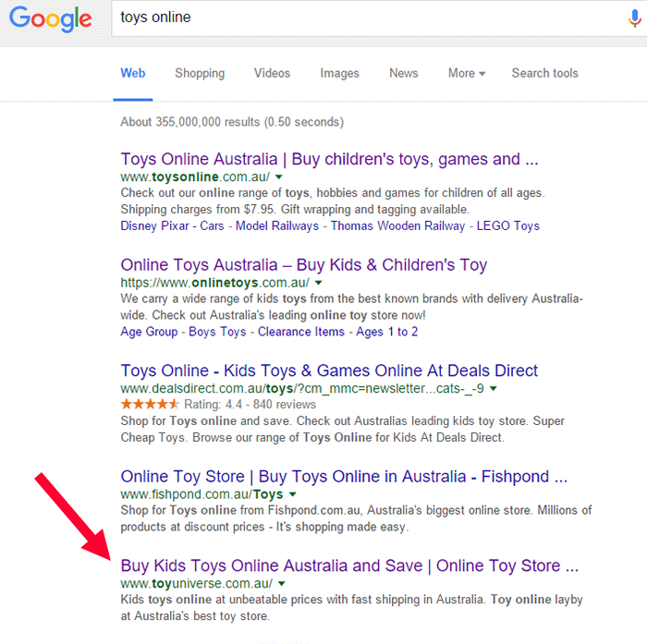Click 'Rating: 4.4 - 840 reviews' text
This screenshot has width=647, height=644.
[250, 405]
